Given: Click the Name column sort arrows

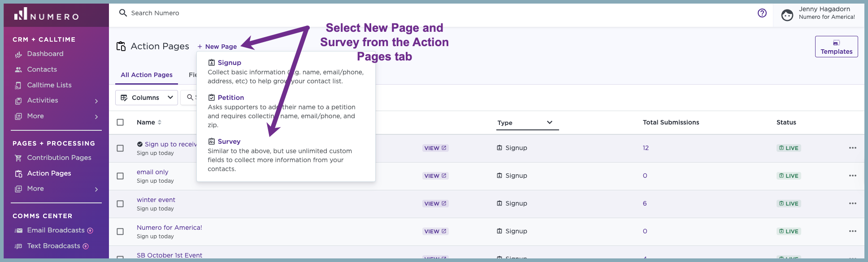Looking at the screenshot, I should point(160,122).
